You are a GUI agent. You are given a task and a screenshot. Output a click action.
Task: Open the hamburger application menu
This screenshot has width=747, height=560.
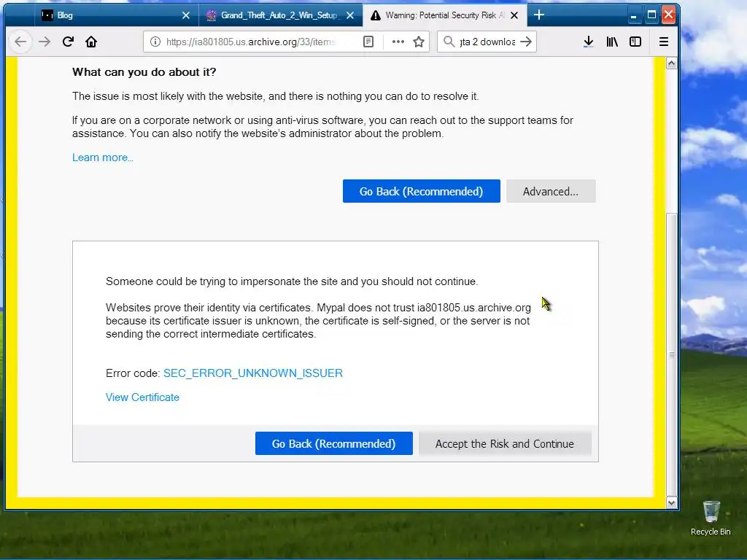pos(664,42)
